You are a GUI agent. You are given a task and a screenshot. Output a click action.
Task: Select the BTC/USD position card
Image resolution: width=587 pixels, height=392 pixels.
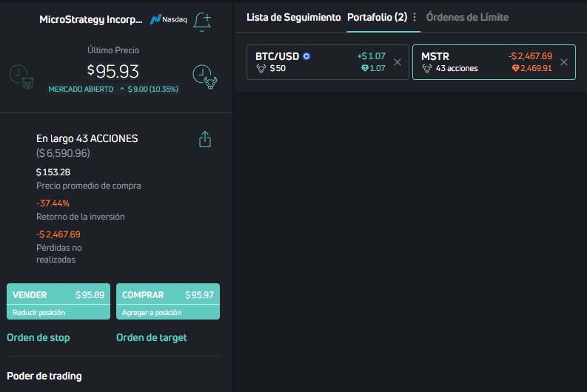(x=328, y=62)
